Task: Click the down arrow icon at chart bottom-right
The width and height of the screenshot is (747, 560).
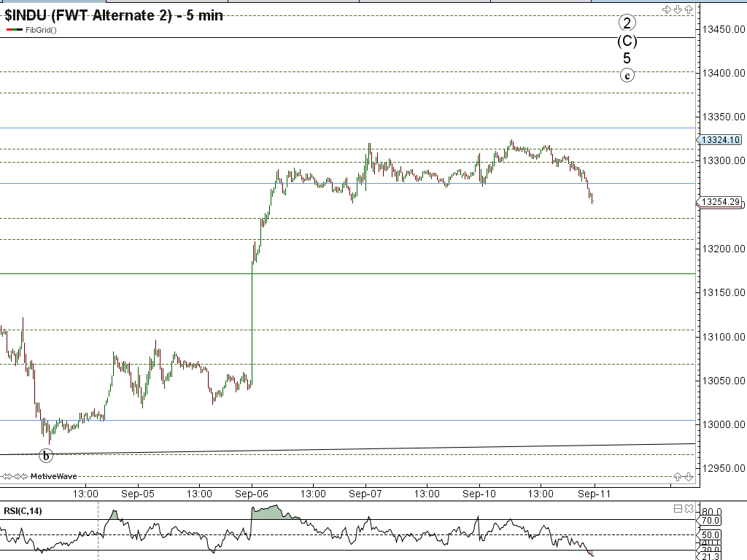Action: 688,476
